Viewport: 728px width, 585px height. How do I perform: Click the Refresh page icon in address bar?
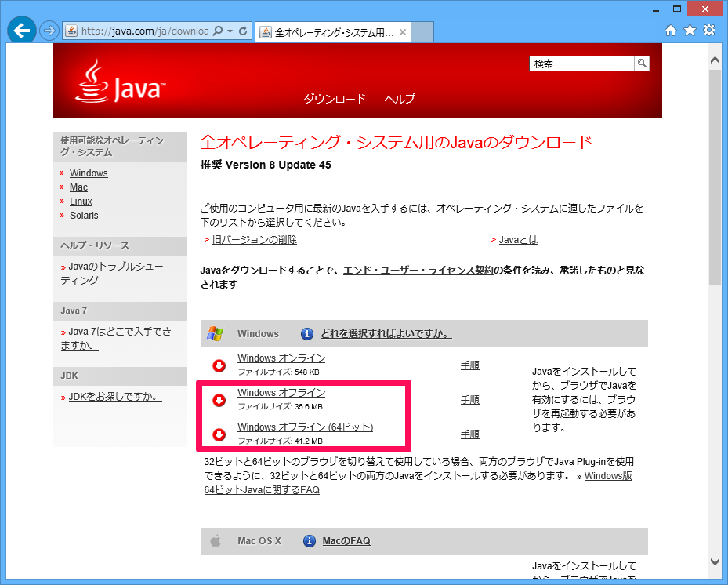(x=243, y=31)
